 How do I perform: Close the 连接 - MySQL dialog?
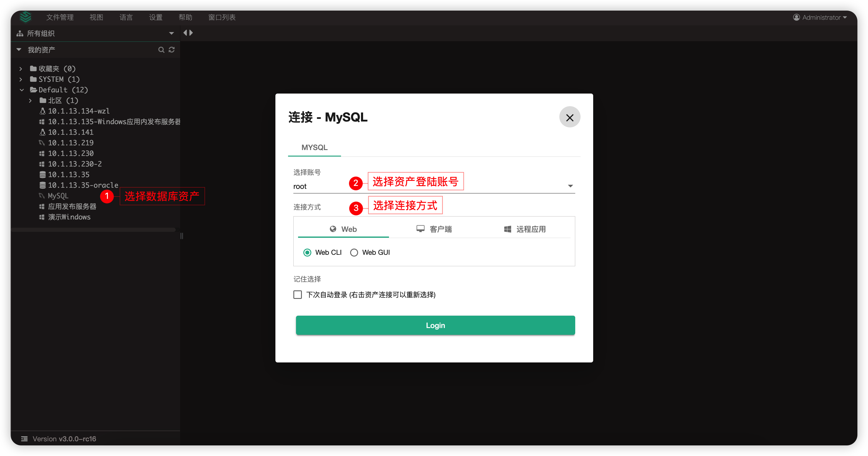(x=569, y=117)
